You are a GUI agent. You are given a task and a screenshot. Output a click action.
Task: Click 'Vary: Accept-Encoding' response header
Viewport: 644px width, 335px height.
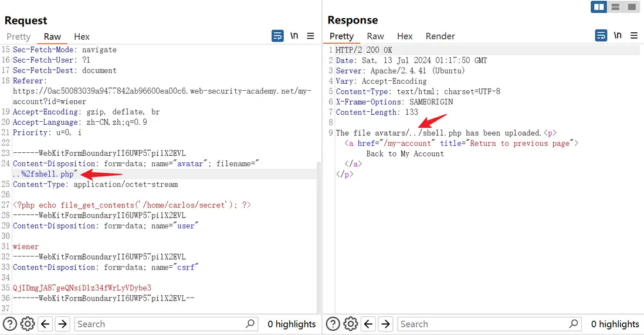(x=381, y=81)
